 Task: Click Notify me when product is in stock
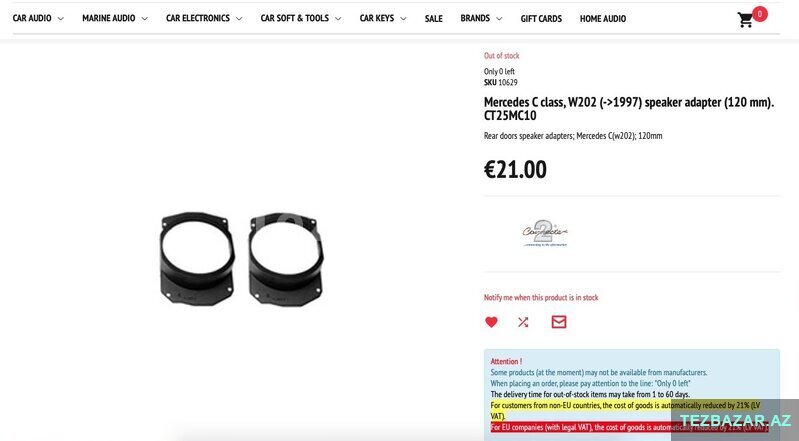(x=541, y=297)
